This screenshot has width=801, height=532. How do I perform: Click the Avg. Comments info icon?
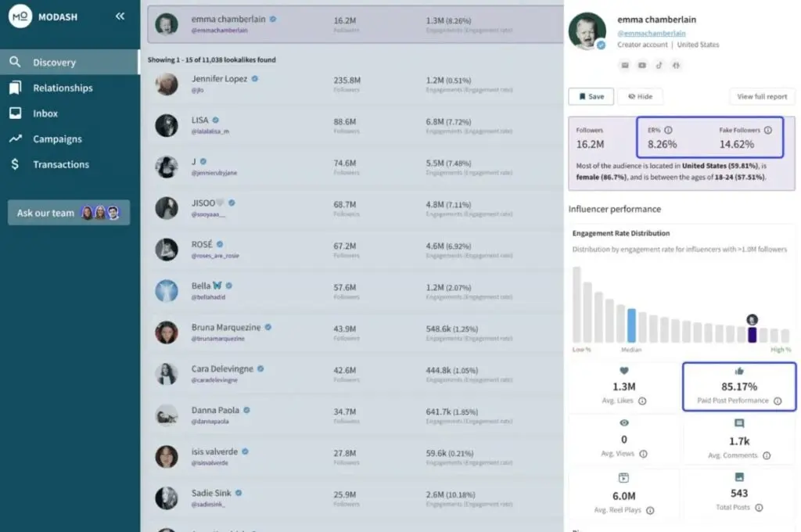click(767, 455)
